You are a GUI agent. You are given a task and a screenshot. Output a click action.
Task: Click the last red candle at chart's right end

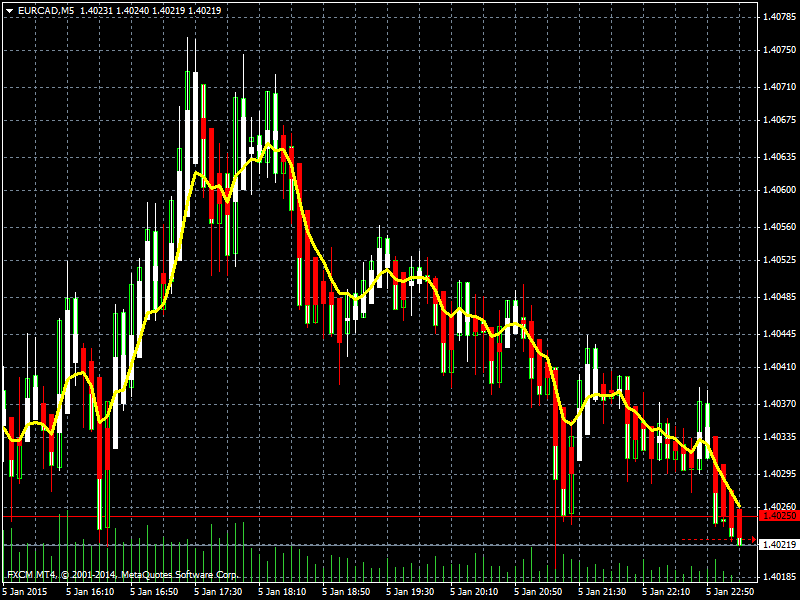coord(740,526)
